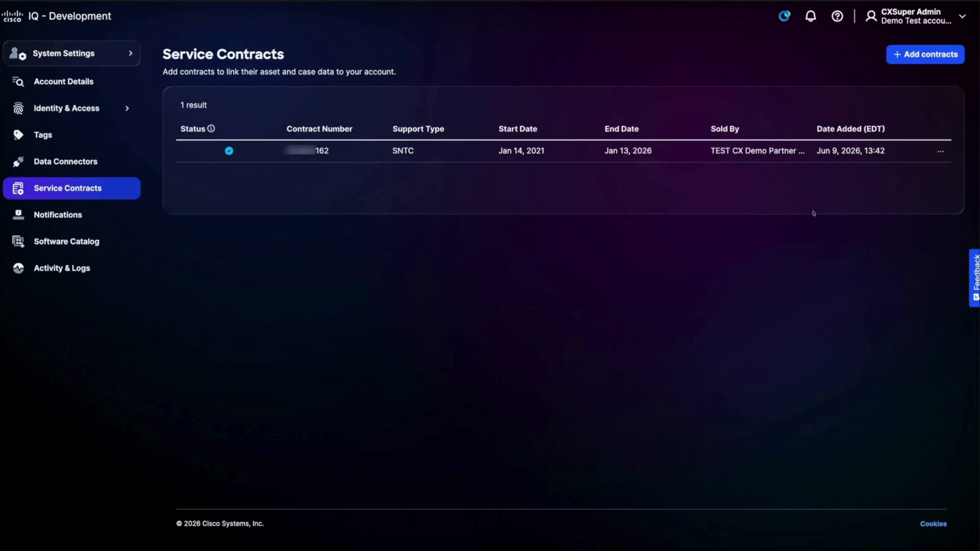
Task: Click the Identity & Access fingerprint icon
Action: (18, 108)
